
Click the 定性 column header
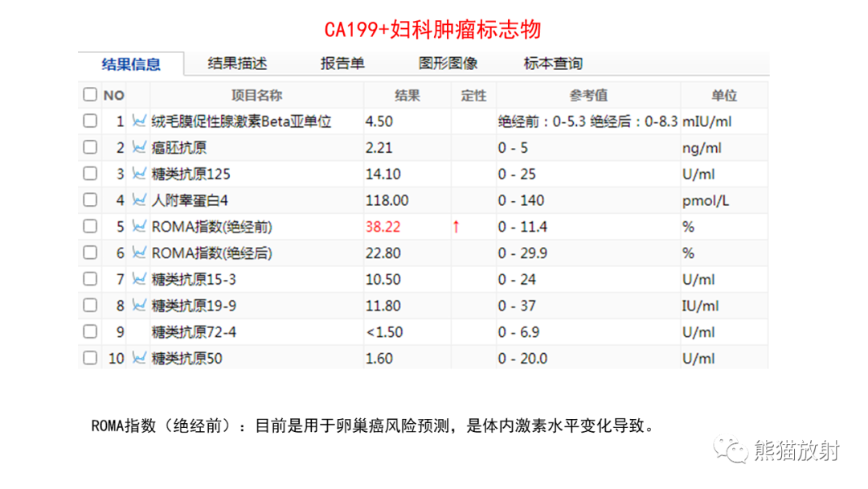pos(474,95)
